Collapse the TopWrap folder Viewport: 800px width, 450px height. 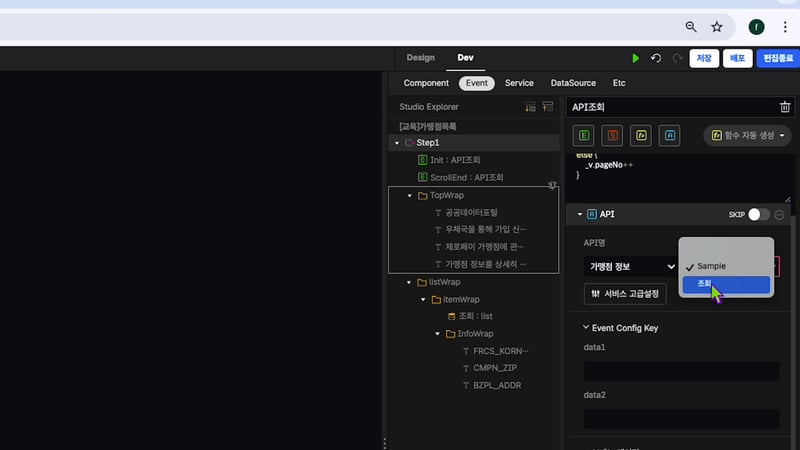pos(410,195)
